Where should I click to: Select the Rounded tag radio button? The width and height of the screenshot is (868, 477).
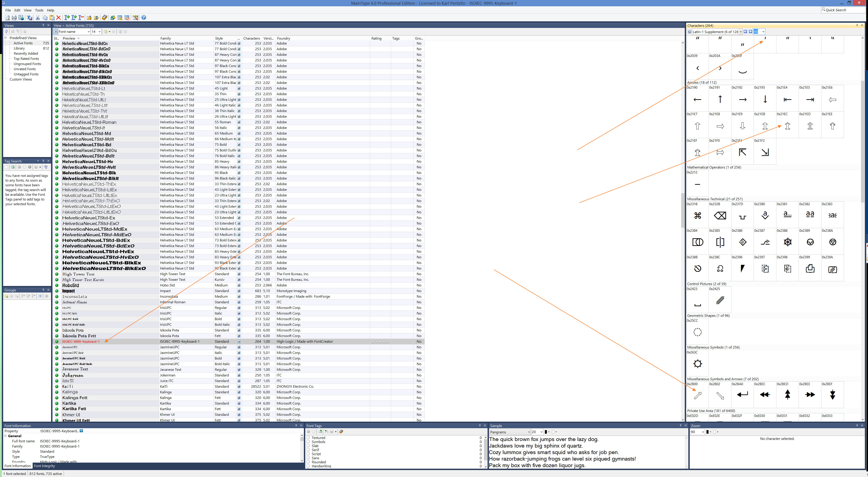point(308,462)
